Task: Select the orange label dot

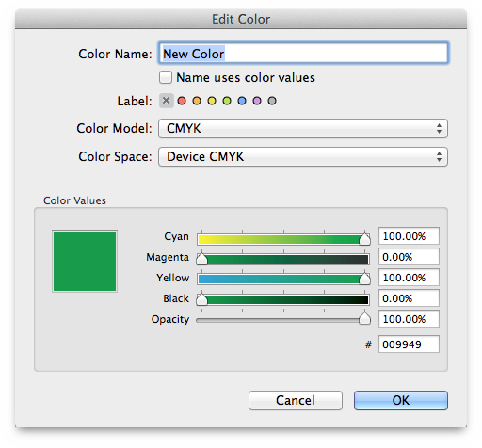Action: [197, 101]
